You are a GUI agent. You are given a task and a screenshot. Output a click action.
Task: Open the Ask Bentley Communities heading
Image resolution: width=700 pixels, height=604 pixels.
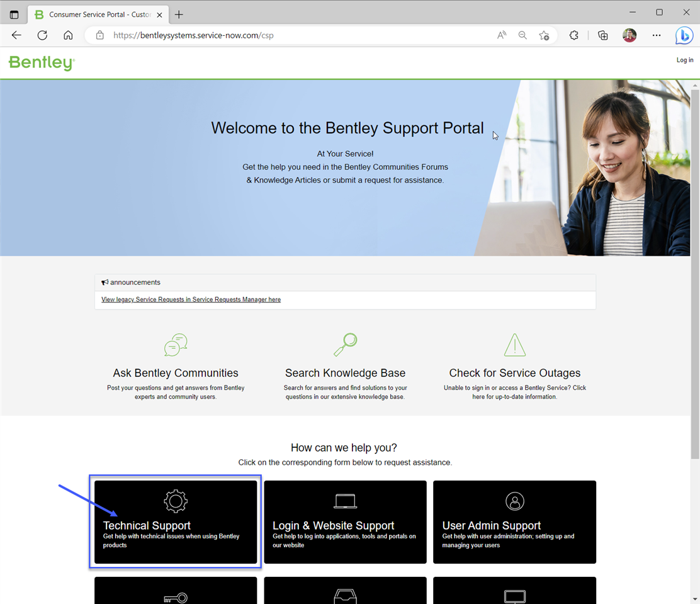point(176,373)
